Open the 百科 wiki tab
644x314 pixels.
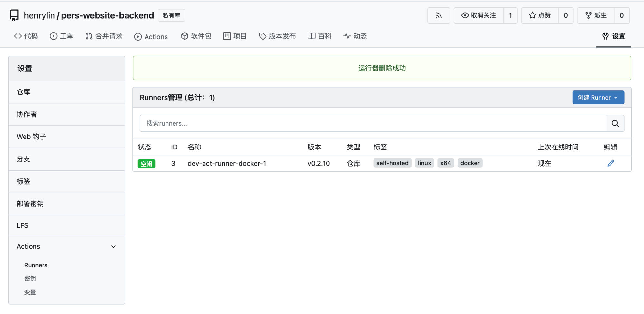pyautogui.click(x=319, y=36)
